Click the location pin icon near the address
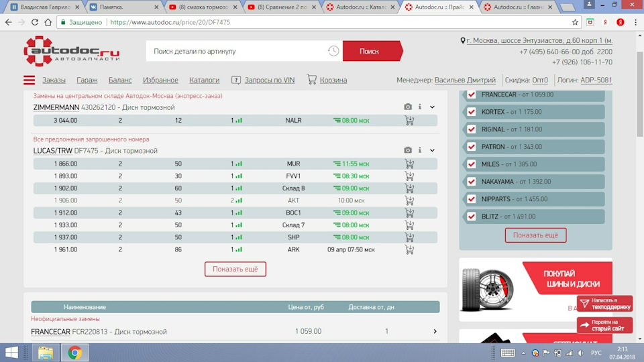Image resolution: width=644 pixels, height=362 pixels. coord(463,41)
